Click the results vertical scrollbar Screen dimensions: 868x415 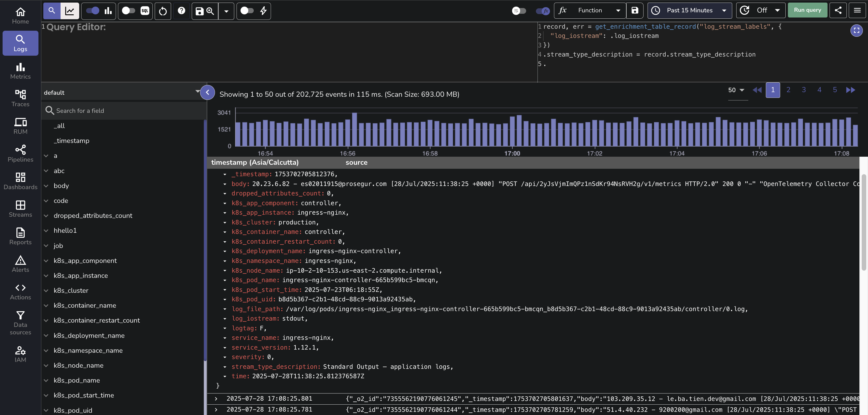pyautogui.click(x=863, y=222)
